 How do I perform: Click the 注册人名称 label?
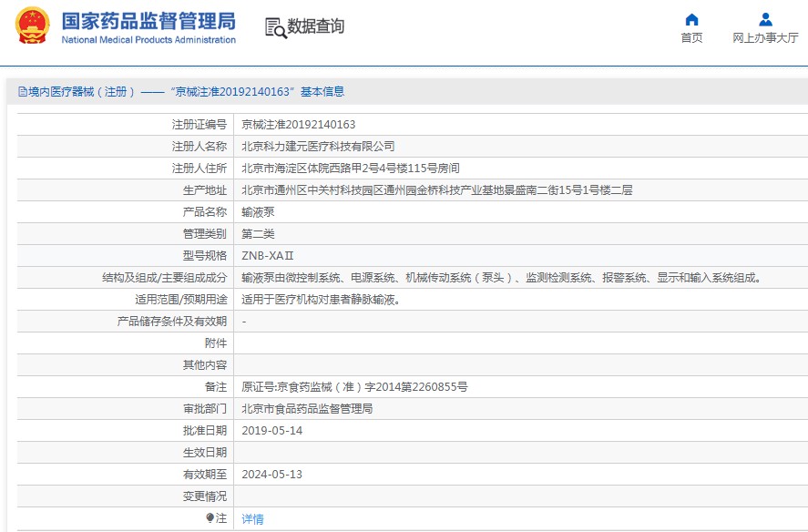199,147
